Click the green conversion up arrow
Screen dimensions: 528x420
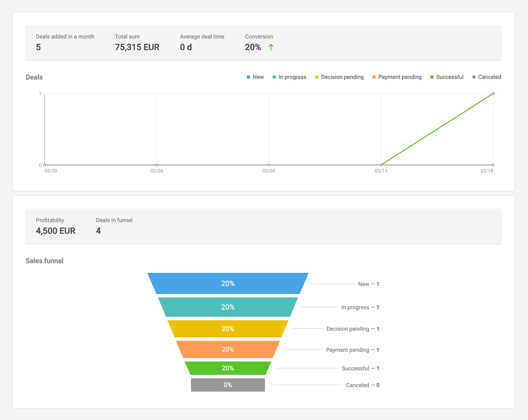click(x=271, y=47)
